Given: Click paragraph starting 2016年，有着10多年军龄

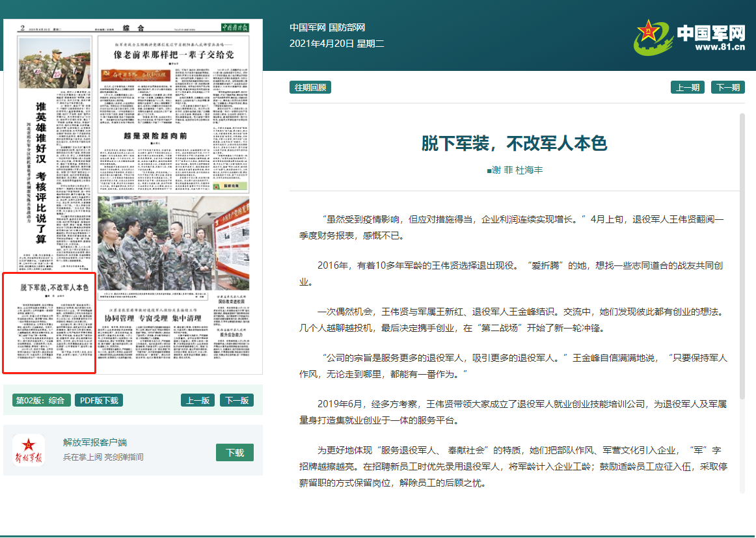Looking at the screenshot, I should 511,274.
